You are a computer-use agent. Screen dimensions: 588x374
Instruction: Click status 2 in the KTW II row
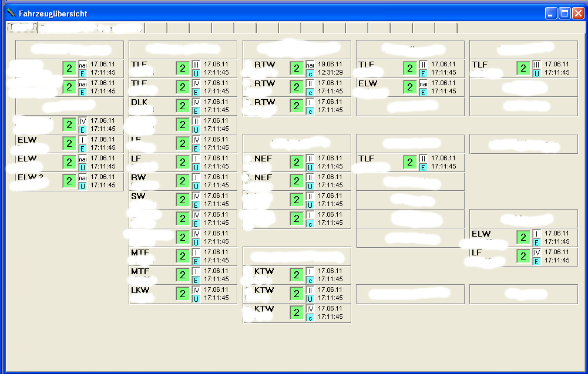(x=297, y=294)
